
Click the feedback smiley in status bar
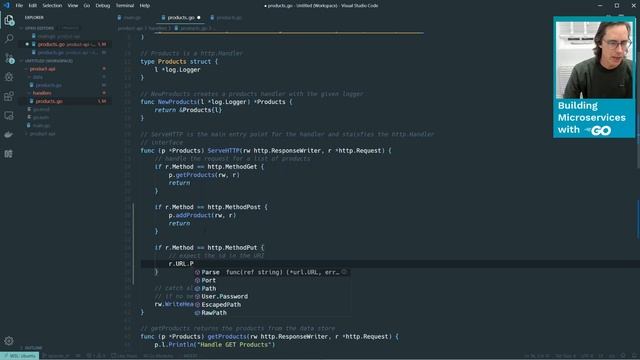[623, 356]
